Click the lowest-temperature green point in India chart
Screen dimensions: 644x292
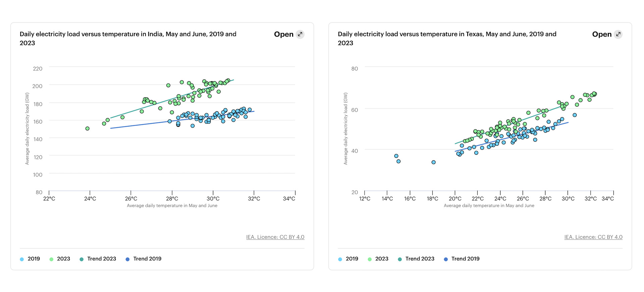coord(87,129)
